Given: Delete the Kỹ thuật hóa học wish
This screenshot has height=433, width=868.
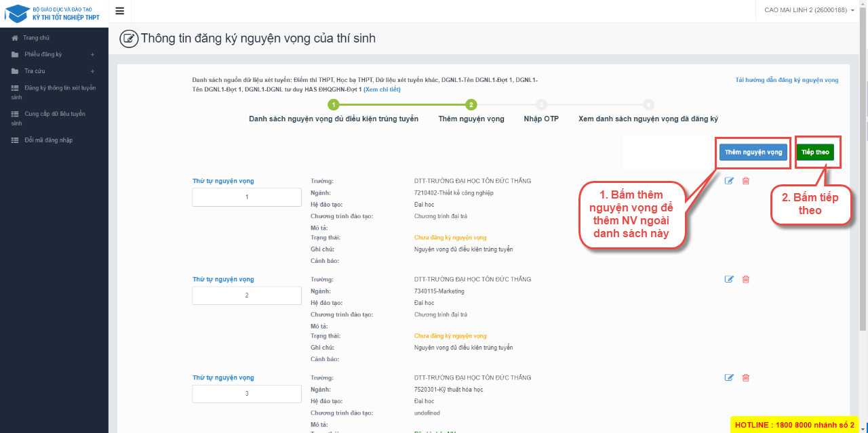Looking at the screenshot, I should [x=746, y=377].
